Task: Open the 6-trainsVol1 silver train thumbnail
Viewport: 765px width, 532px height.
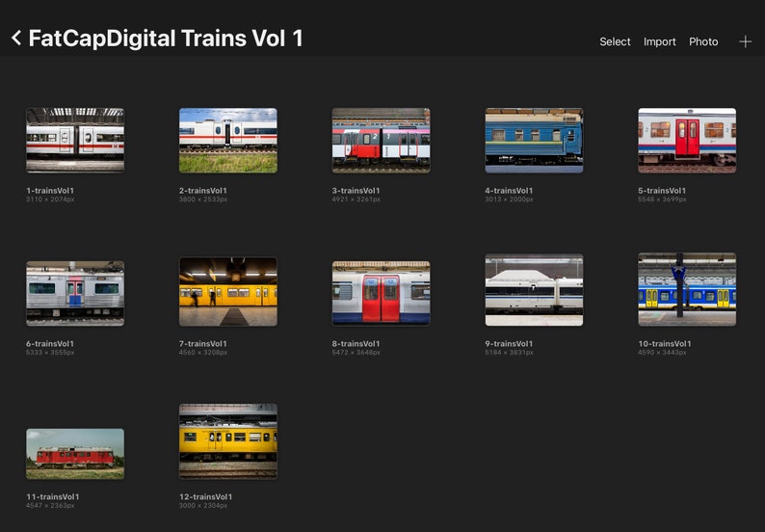Action: click(75, 293)
